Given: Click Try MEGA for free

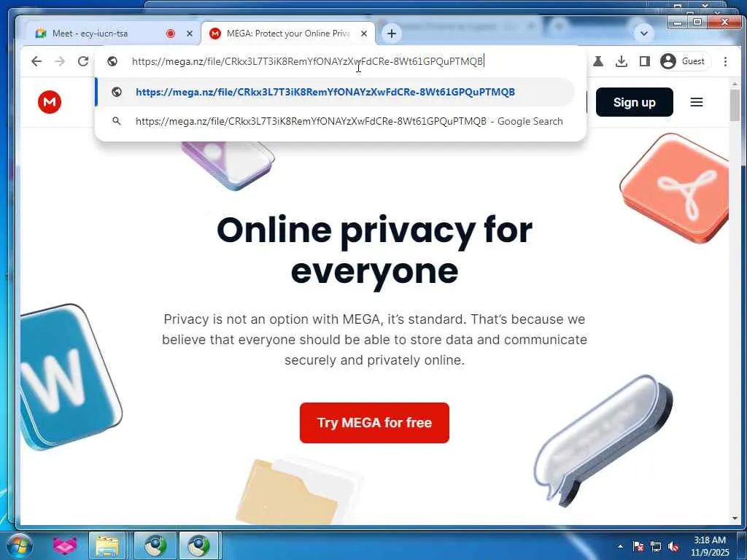Looking at the screenshot, I should pos(374,423).
